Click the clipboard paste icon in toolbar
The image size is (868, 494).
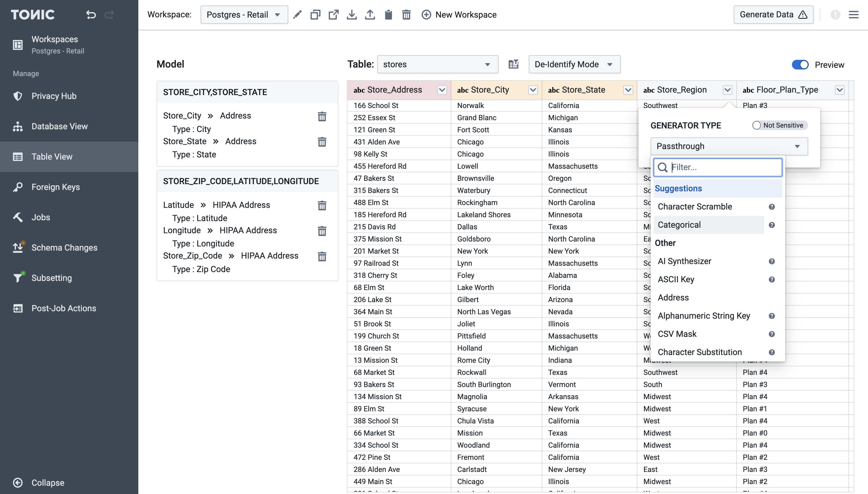click(388, 15)
